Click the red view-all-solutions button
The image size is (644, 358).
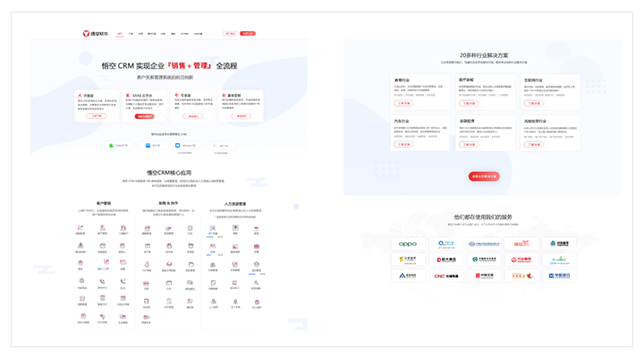tap(484, 176)
